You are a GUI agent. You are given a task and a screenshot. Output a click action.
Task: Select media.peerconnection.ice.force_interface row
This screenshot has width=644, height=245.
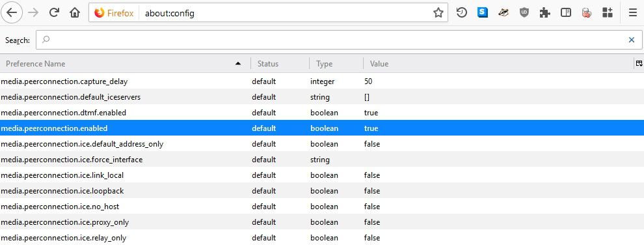point(322,160)
